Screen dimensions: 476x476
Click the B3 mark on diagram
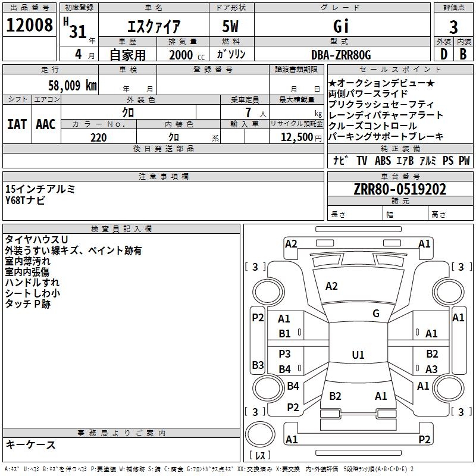click(x=258, y=365)
